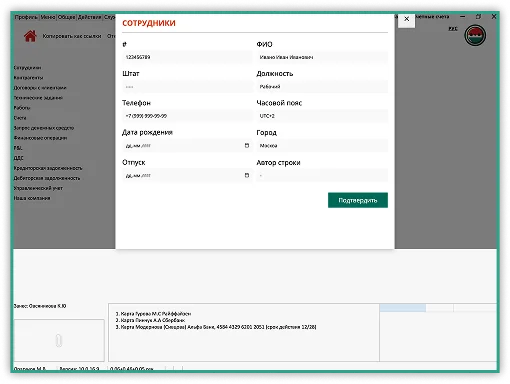
Task: Open Наша компания section
Action: pyautogui.click(x=32, y=198)
